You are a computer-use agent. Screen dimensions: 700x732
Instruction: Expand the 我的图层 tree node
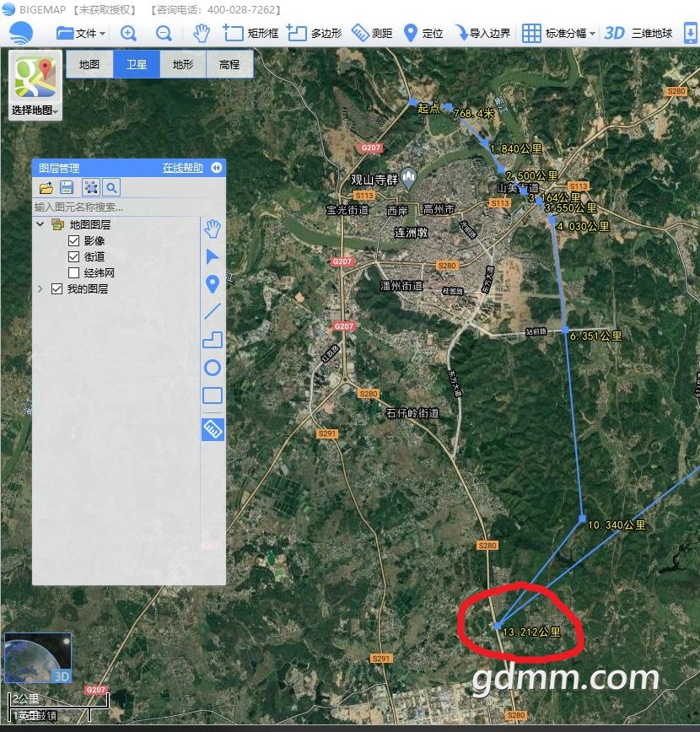click(x=40, y=288)
